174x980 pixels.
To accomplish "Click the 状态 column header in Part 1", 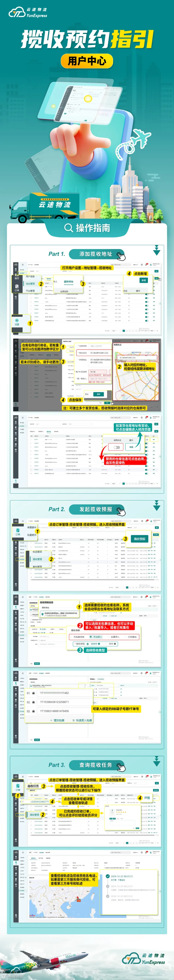I will (125, 291).
